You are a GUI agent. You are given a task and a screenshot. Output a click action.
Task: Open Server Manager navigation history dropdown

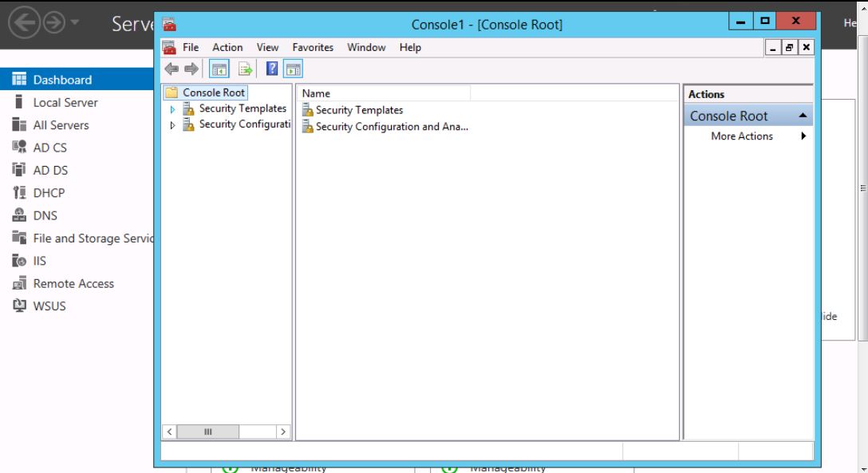(x=75, y=22)
